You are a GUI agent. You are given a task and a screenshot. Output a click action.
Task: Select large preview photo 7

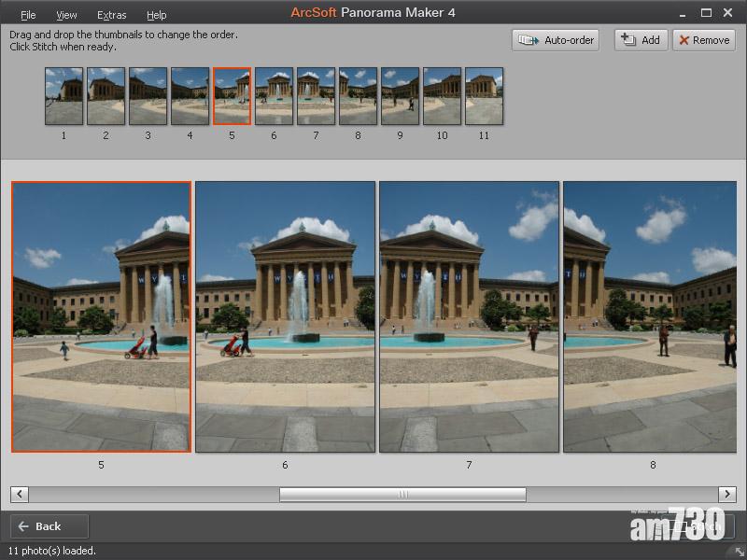[x=469, y=316]
